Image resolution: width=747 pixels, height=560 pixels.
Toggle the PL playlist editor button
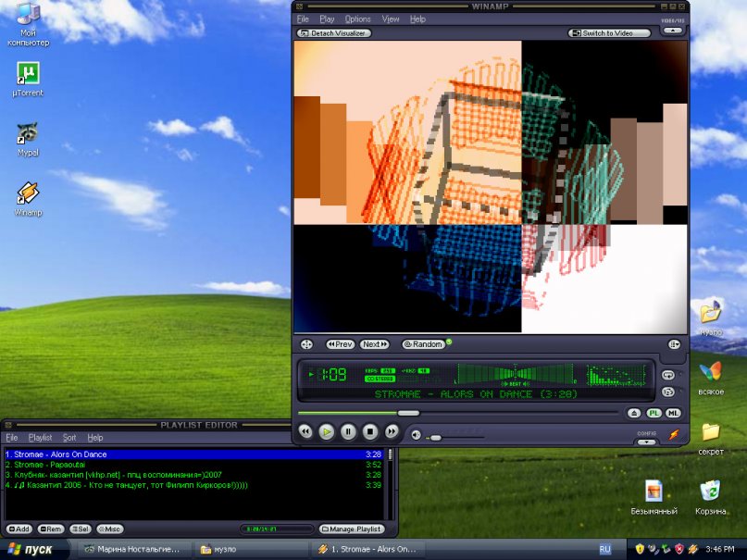654,413
